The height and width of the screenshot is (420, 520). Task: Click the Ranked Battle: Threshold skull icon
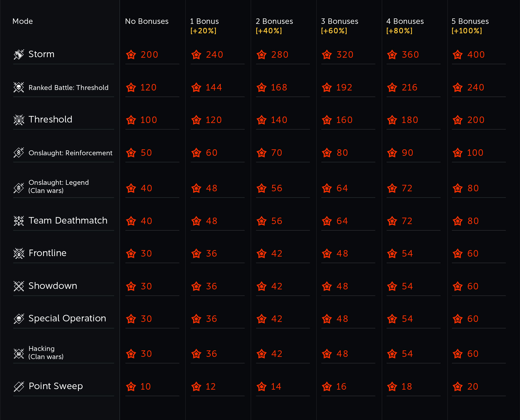point(19,87)
